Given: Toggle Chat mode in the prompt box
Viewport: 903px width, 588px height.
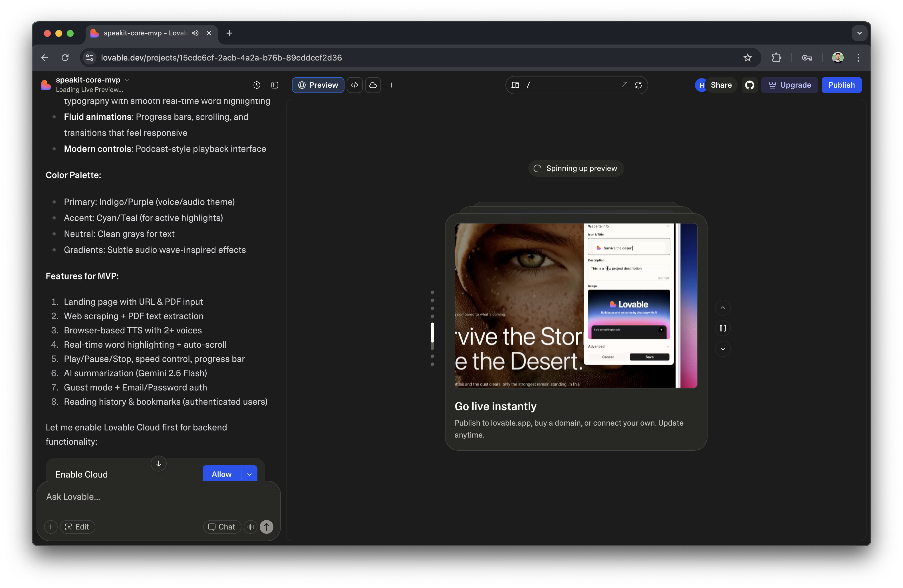Looking at the screenshot, I should [x=222, y=527].
